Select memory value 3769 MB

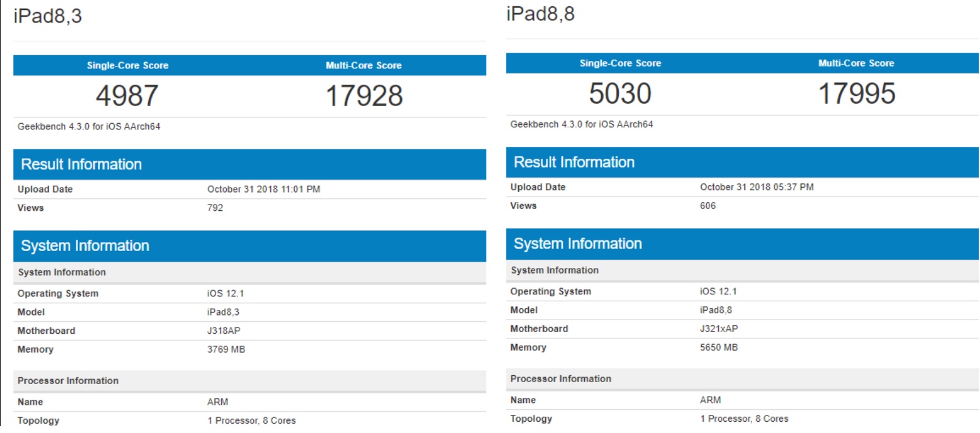(226, 350)
